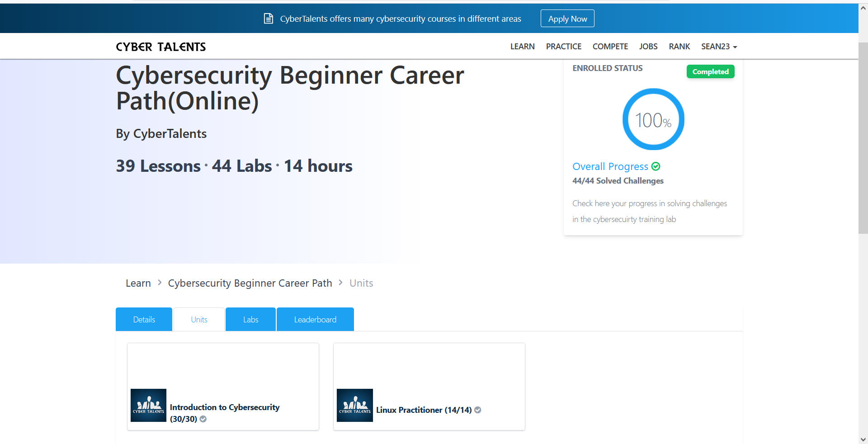Click the Completed status badge
868x444 pixels.
(x=711, y=71)
